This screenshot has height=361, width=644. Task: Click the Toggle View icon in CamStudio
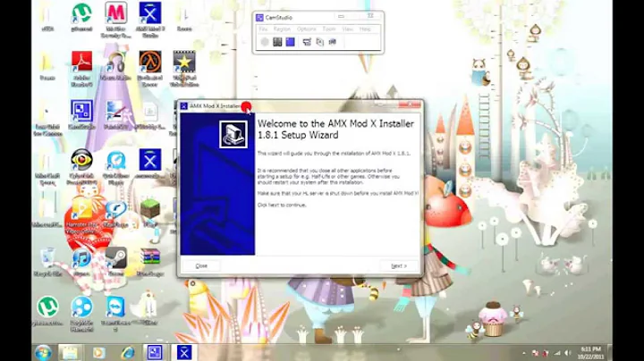pyautogui.click(x=307, y=42)
